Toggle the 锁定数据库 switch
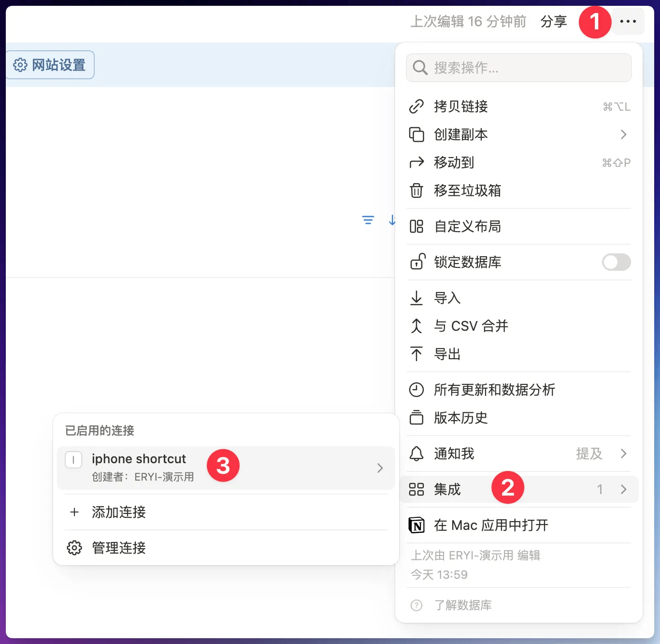Image resolution: width=660 pixels, height=644 pixels. pyautogui.click(x=616, y=262)
